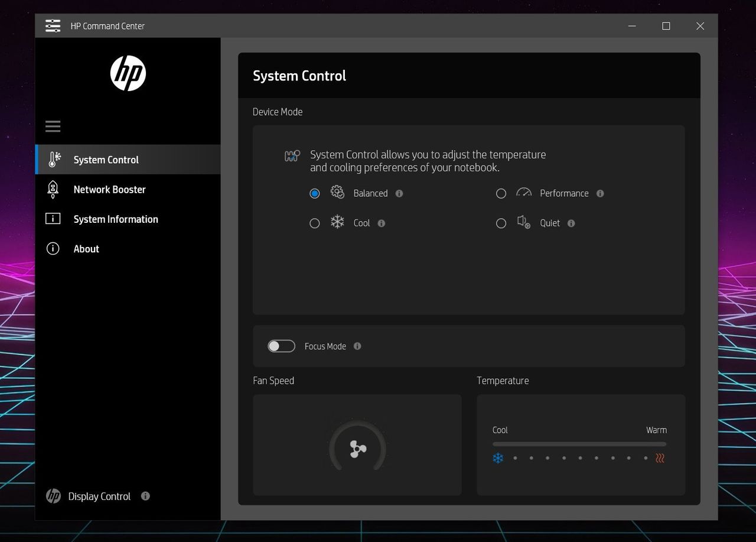Collapse the sidebar with the hamburger menu icon
The height and width of the screenshot is (542, 756).
tap(53, 126)
